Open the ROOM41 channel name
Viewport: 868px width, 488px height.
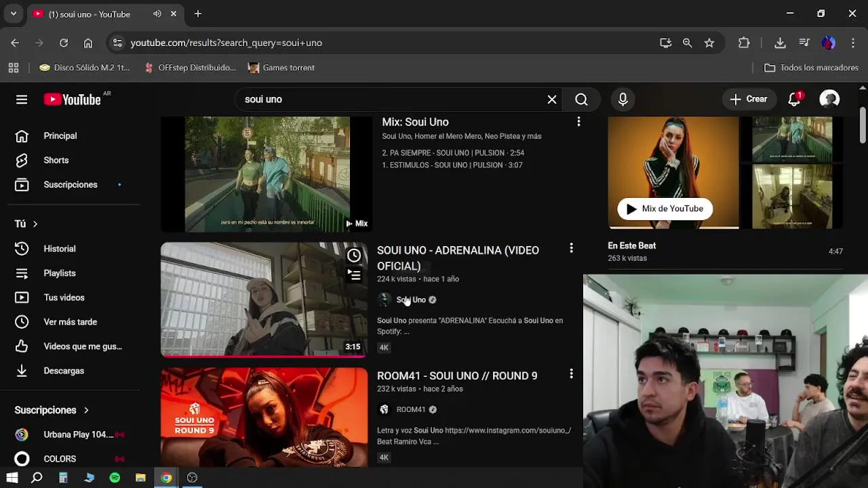coord(411,409)
